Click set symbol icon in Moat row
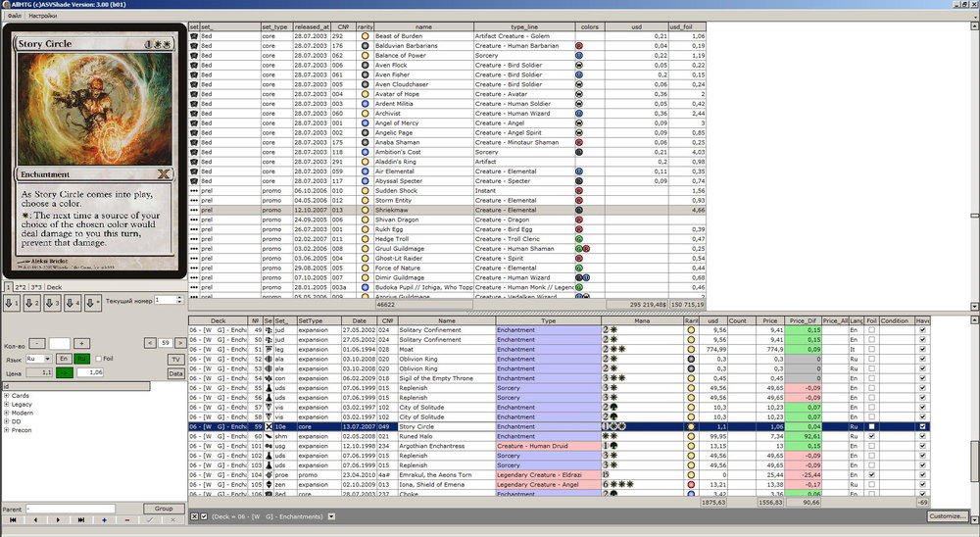The width and height of the screenshot is (980, 537). coord(269,349)
